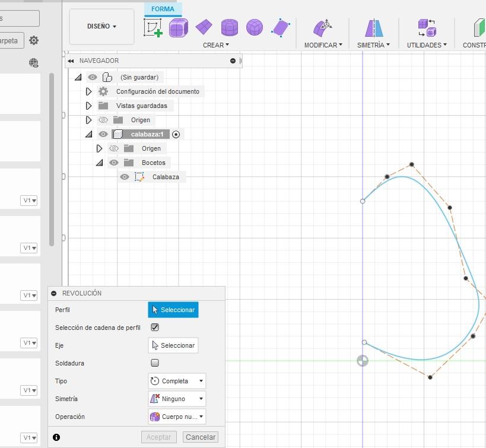Activate calabaza:1 component radio button
The width and height of the screenshot is (486, 448).
pyautogui.click(x=176, y=134)
